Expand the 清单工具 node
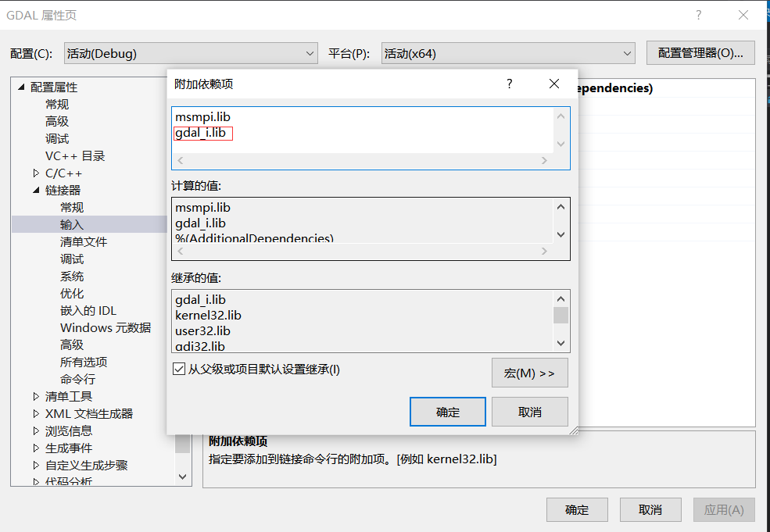Screen dimensions: 770x532 click(35, 396)
